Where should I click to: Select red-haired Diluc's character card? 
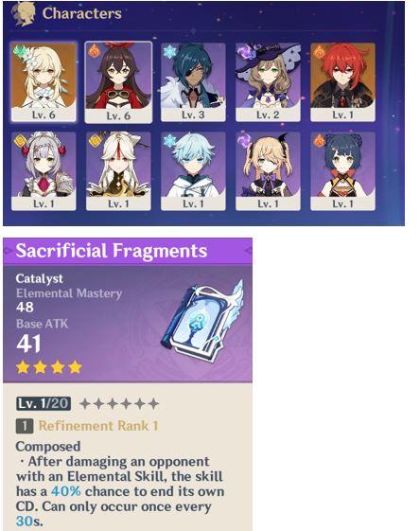tap(342, 82)
